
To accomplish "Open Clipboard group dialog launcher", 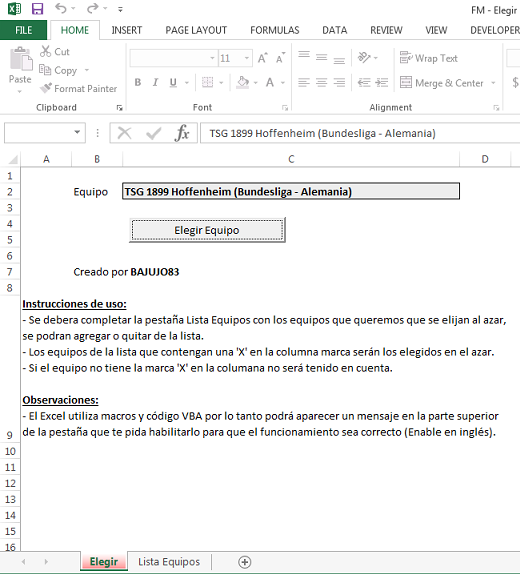I will (119, 108).
